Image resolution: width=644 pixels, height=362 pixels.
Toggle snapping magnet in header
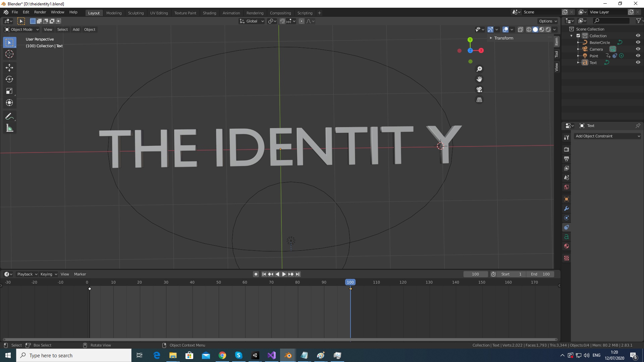(282, 21)
